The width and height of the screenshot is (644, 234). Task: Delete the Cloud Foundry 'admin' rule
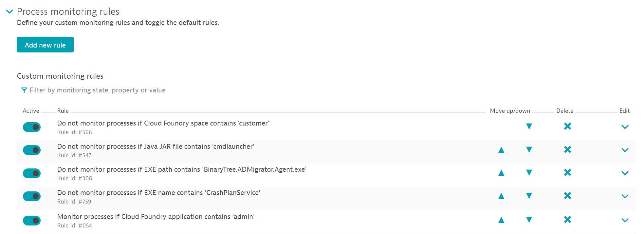567,220
